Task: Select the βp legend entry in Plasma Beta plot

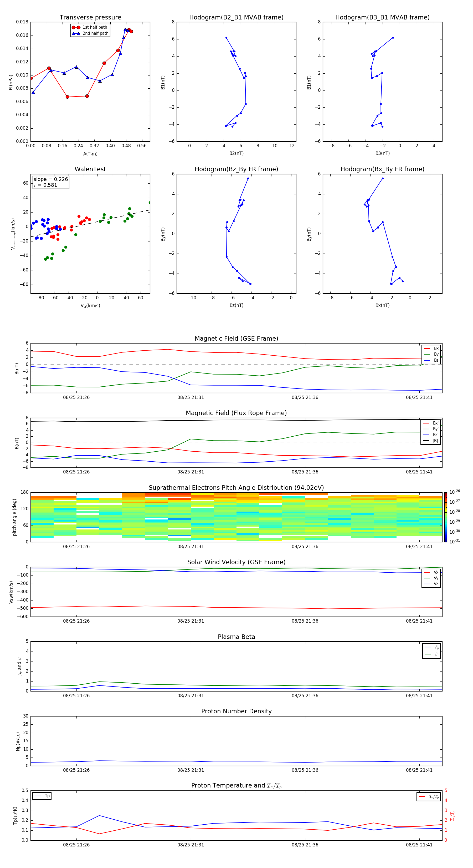Action: pos(431,647)
